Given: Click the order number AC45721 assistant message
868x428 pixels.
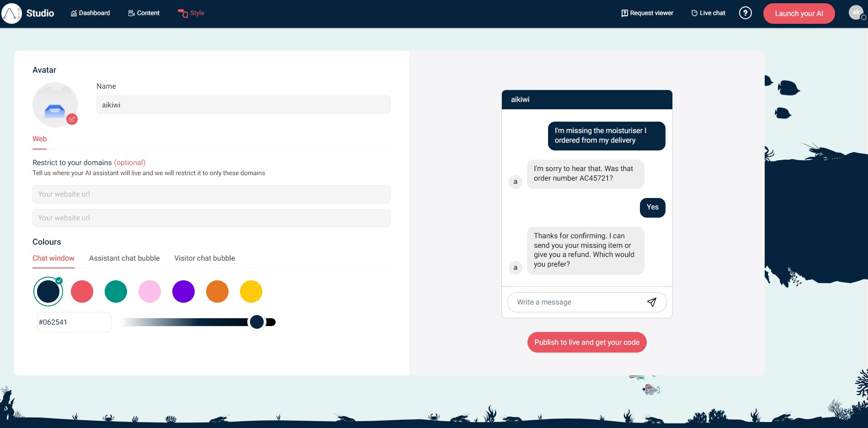Looking at the screenshot, I should pos(586,174).
